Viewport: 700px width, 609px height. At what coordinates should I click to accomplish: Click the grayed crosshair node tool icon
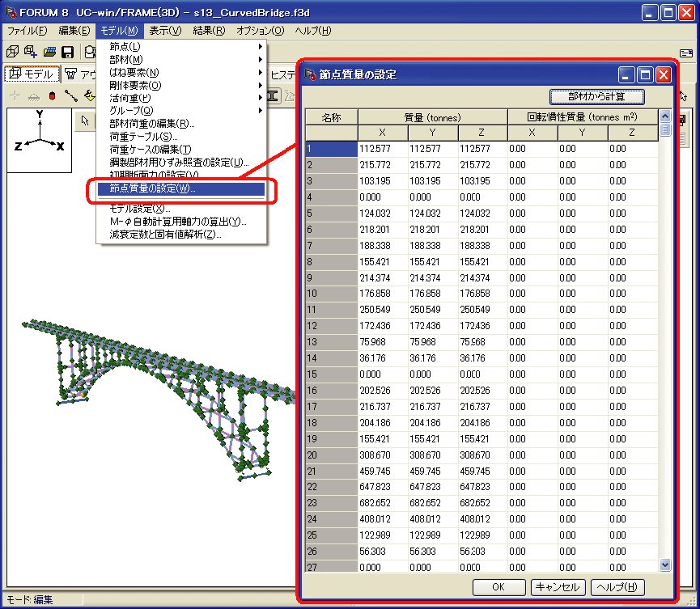point(15,96)
